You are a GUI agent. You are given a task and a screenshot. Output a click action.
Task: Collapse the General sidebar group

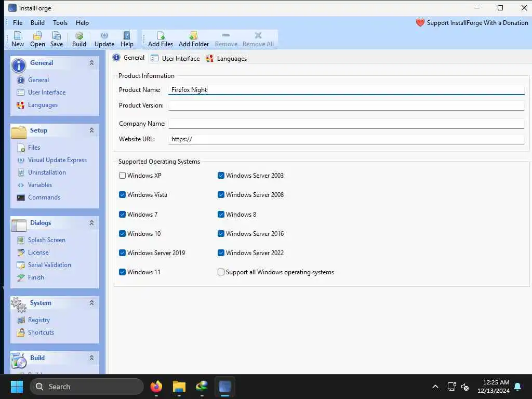click(x=91, y=63)
